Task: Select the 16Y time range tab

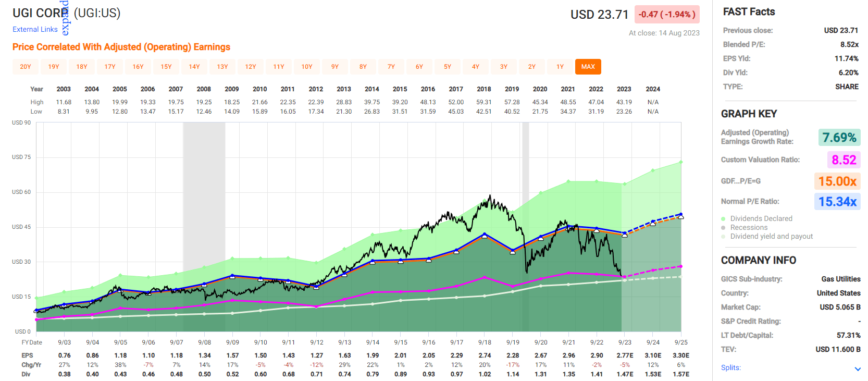Action: pos(138,67)
